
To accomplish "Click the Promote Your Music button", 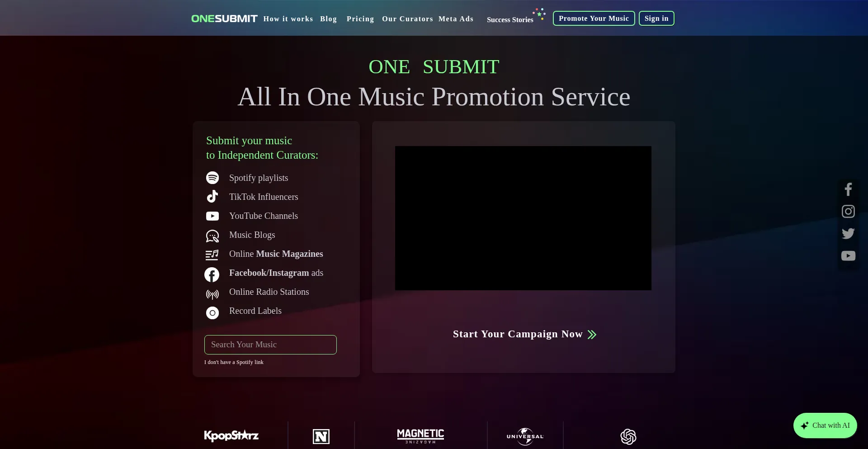I will (x=594, y=19).
